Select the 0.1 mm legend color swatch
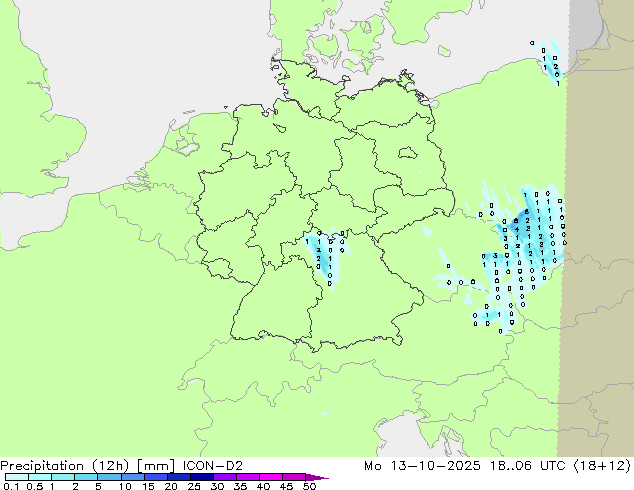 click(x=17, y=477)
